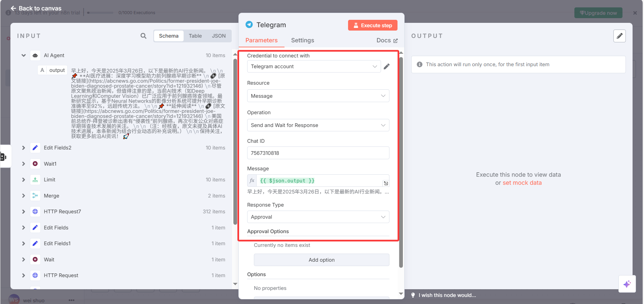Switch input view to Schema

click(169, 36)
